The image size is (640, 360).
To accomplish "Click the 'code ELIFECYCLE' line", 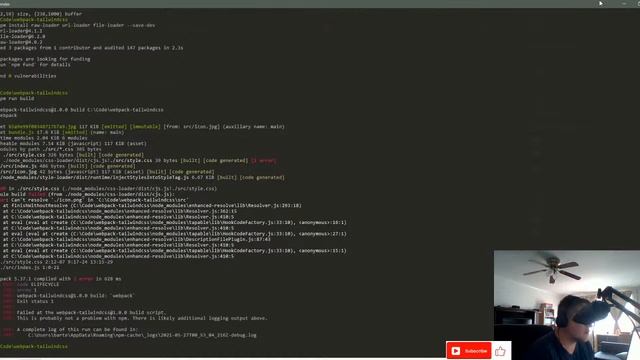I will point(38,284).
